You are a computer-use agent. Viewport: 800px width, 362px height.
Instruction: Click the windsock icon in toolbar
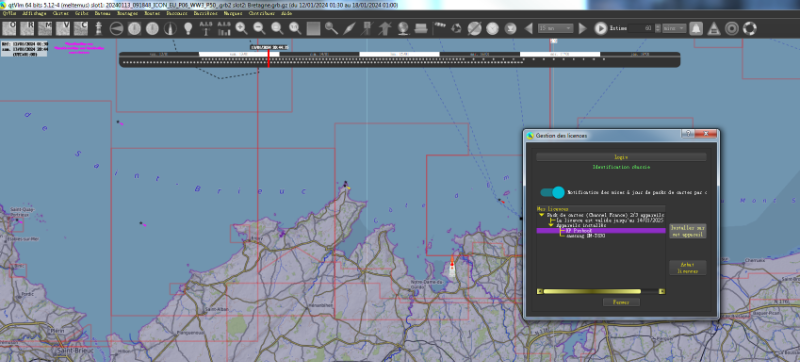(x=439, y=27)
